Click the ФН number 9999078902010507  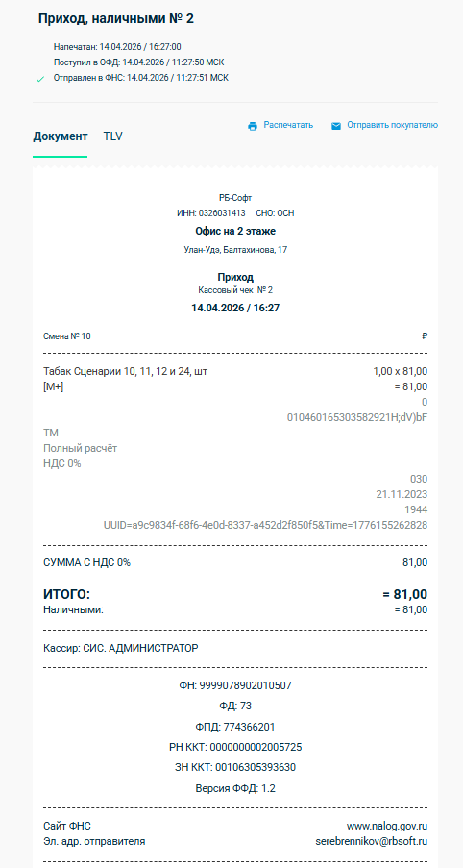[235, 686]
